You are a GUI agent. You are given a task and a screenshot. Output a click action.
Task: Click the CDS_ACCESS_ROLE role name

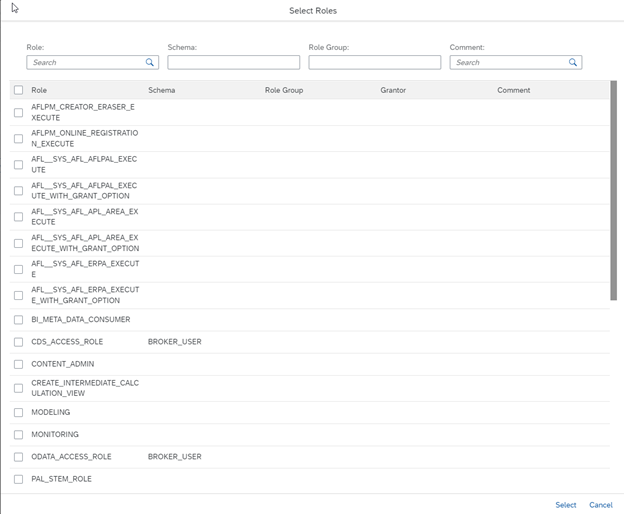coord(67,342)
